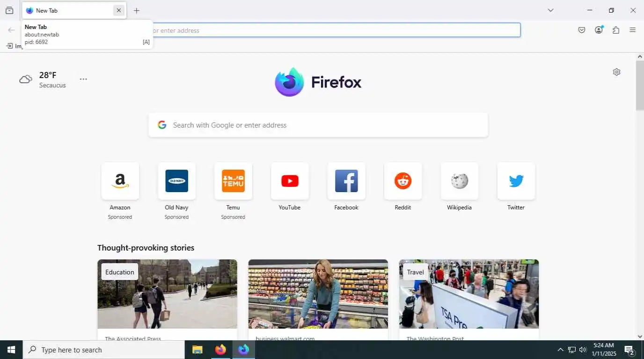The width and height of the screenshot is (644, 359).
Task: Click the Type here to search box
Action: pos(104,350)
